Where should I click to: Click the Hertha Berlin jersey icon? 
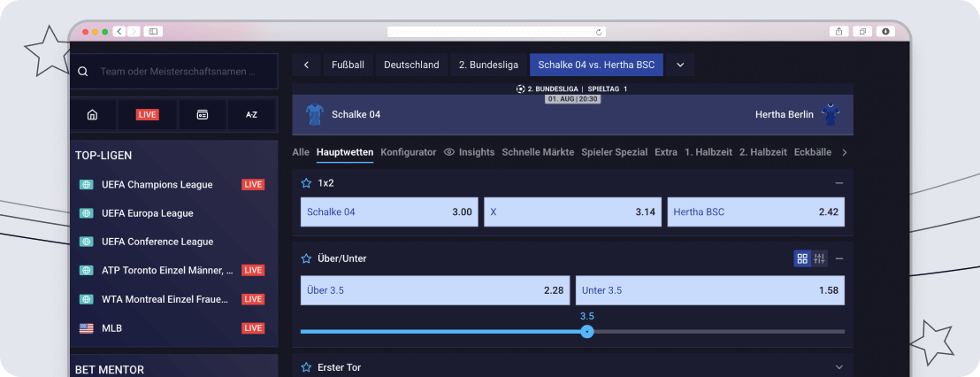pos(831,114)
